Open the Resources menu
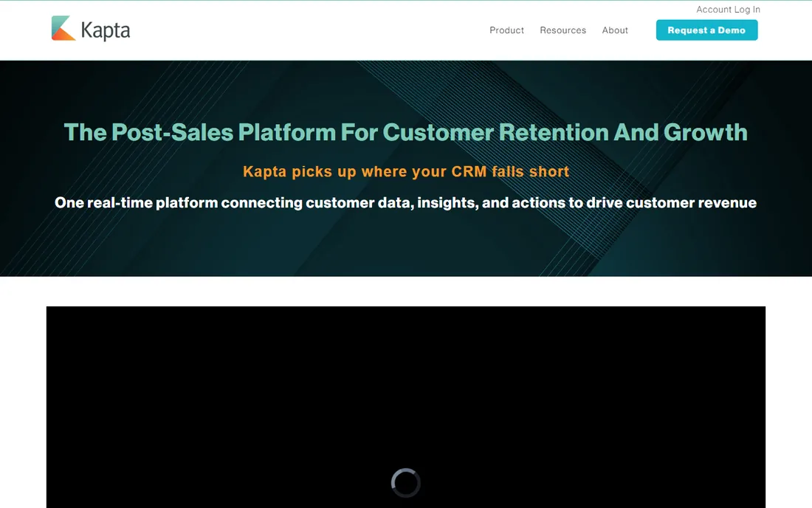The height and width of the screenshot is (508, 812). click(x=563, y=30)
